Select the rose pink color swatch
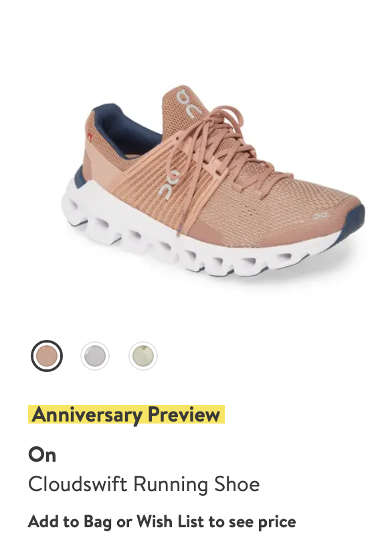Image resolution: width=392 pixels, height=546 pixels. pyautogui.click(x=47, y=355)
